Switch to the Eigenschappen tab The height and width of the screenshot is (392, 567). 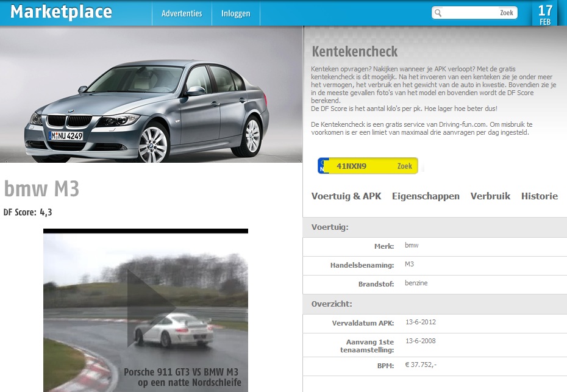tap(426, 196)
